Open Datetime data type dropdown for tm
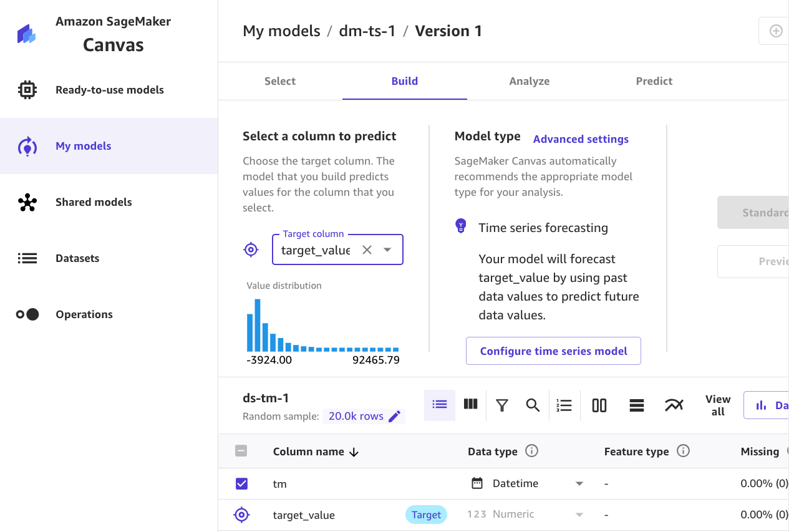 [579, 483]
